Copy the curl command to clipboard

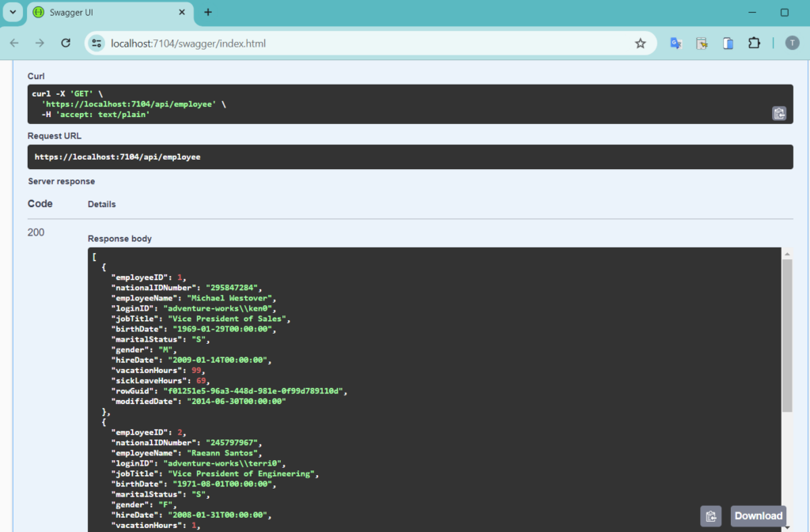coord(779,113)
